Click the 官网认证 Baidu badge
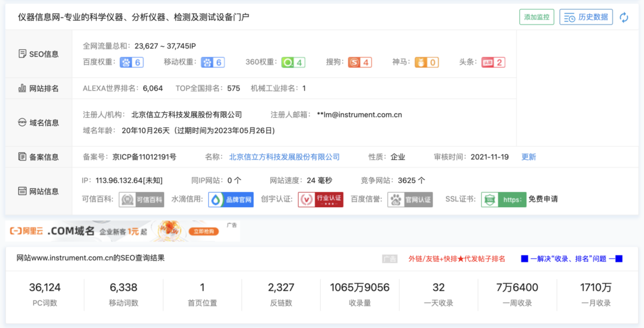 (x=410, y=200)
